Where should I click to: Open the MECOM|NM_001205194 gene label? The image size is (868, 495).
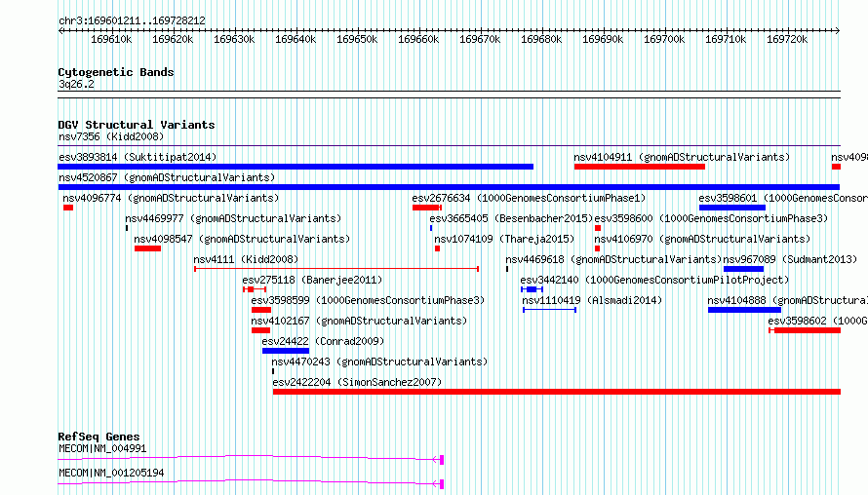click(111, 473)
